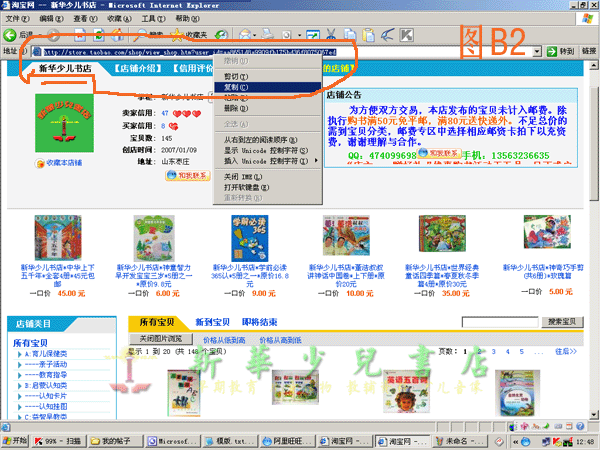Switch to the 阿里旺旺 taskbar window
Viewport: 600px width, 450px height.
[287, 441]
